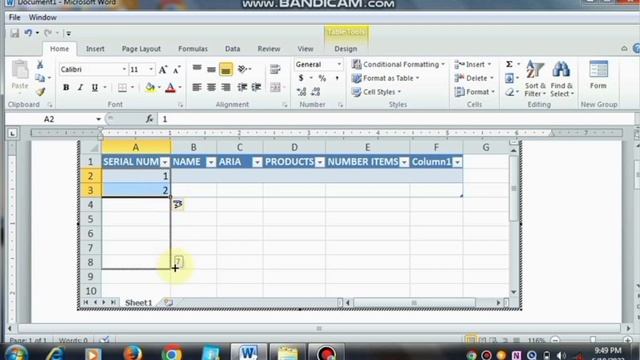Toggle Bold formatting
The width and height of the screenshot is (640, 360).
(66, 87)
